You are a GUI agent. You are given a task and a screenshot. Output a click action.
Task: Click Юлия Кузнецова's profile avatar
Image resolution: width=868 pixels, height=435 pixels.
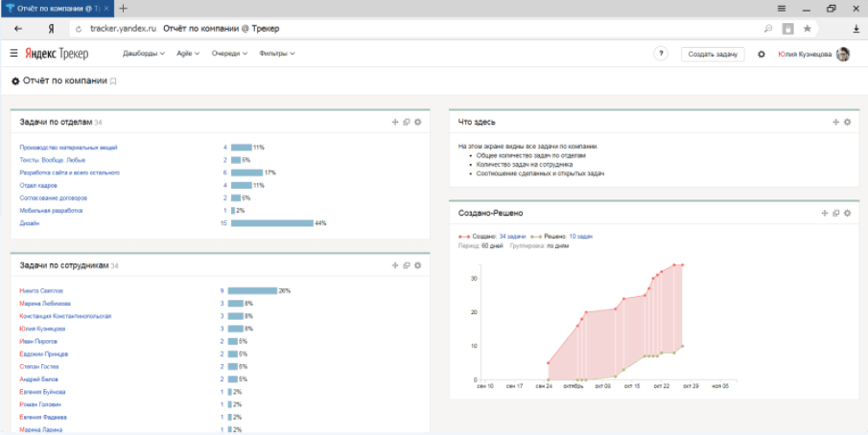(x=843, y=54)
